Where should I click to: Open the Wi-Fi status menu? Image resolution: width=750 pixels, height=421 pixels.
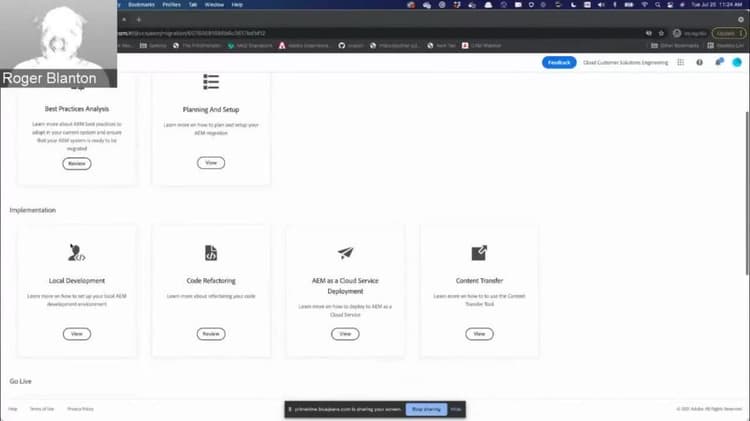pyautogui.click(x=644, y=5)
